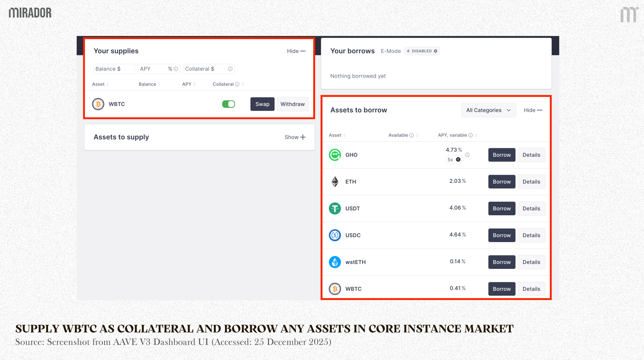Sort by the APY, variable column header
The width and height of the screenshot is (644, 360).
click(452, 135)
